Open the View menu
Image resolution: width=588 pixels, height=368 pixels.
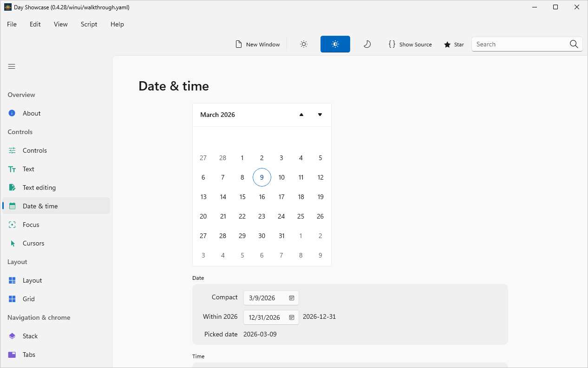pyautogui.click(x=61, y=24)
